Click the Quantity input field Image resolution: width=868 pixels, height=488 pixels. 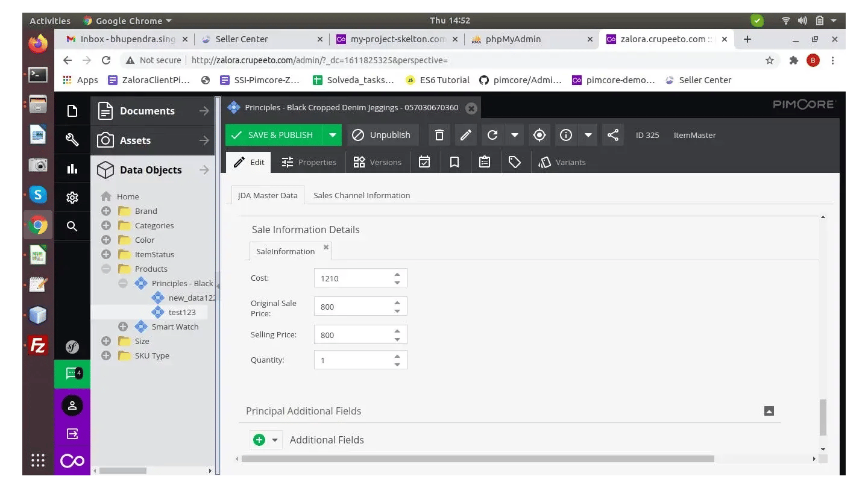pos(353,360)
